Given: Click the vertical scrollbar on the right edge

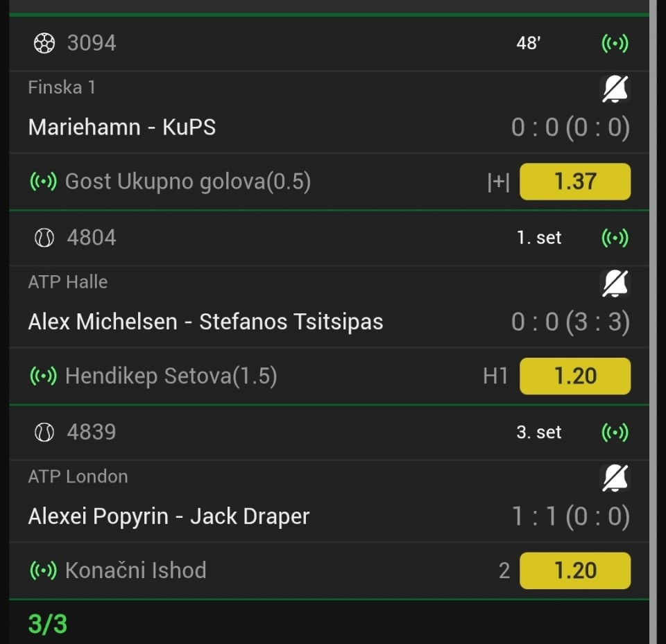Looking at the screenshot, I should (653, 322).
